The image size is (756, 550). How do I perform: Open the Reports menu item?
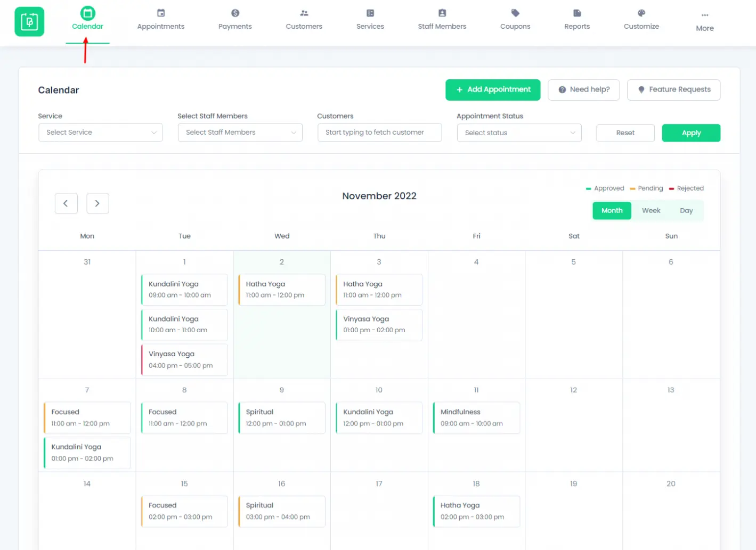pos(577,26)
